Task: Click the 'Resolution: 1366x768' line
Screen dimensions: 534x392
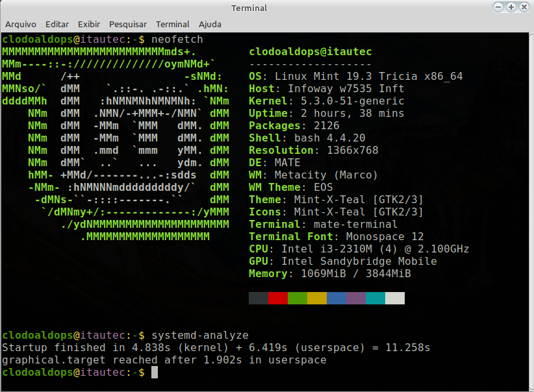Action: pyautogui.click(x=314, y=150)
